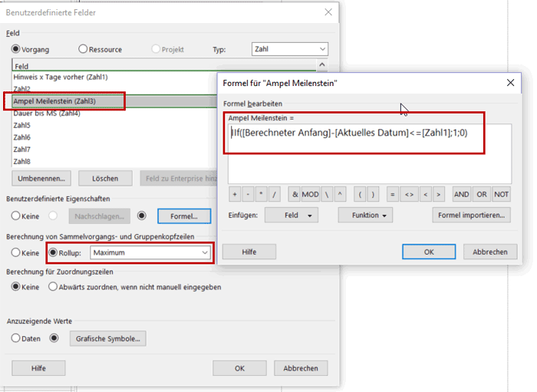
Task: Click inside the formula text box
Action: [x=368, y=157]
